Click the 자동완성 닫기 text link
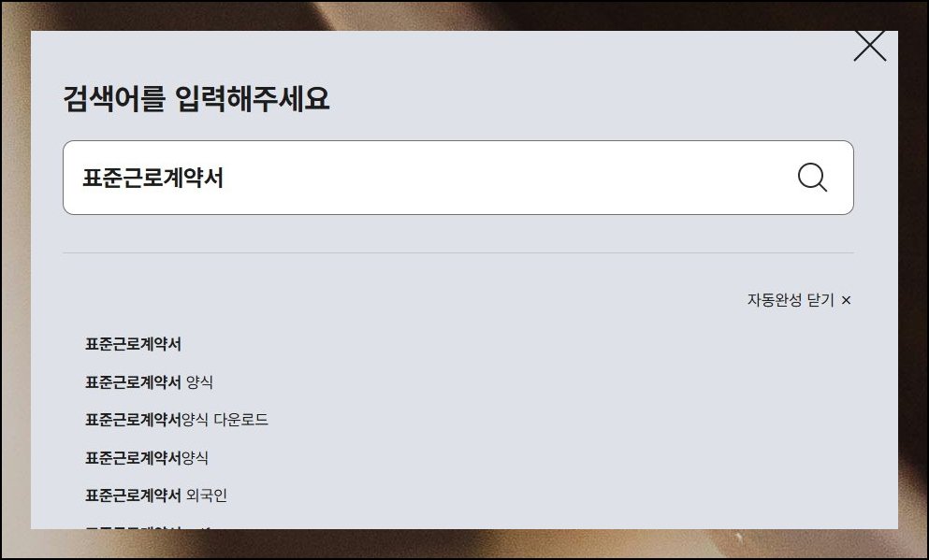Viewport: 929px width, 560px height. [x=791, y=300]
